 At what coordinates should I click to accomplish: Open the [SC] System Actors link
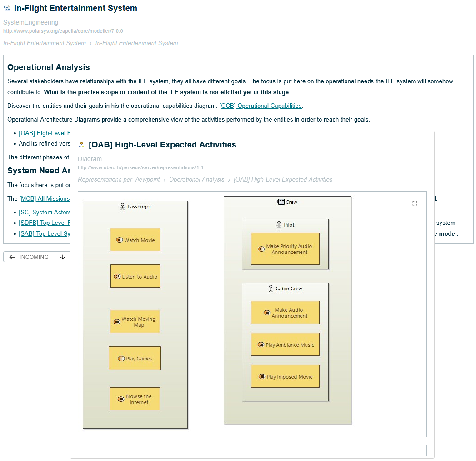[45, 212]
